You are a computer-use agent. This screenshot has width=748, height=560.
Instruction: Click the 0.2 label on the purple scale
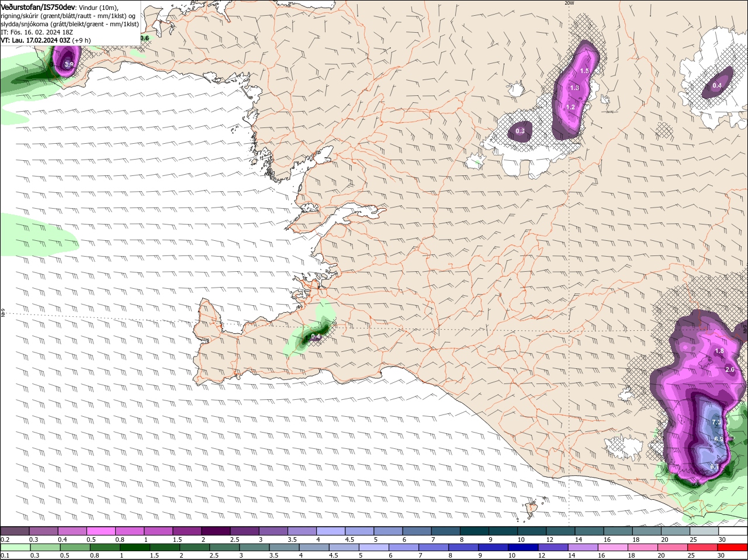[x=5, y=540]
